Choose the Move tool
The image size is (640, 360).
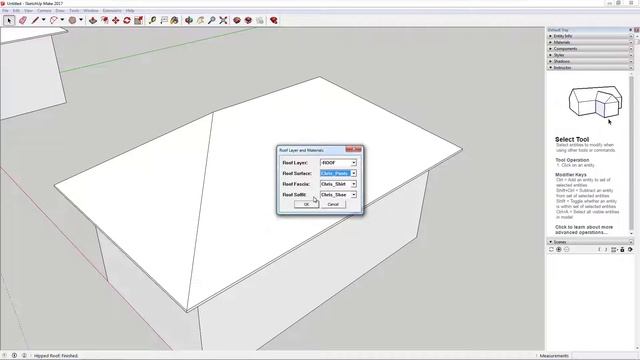tap(116, 20)
